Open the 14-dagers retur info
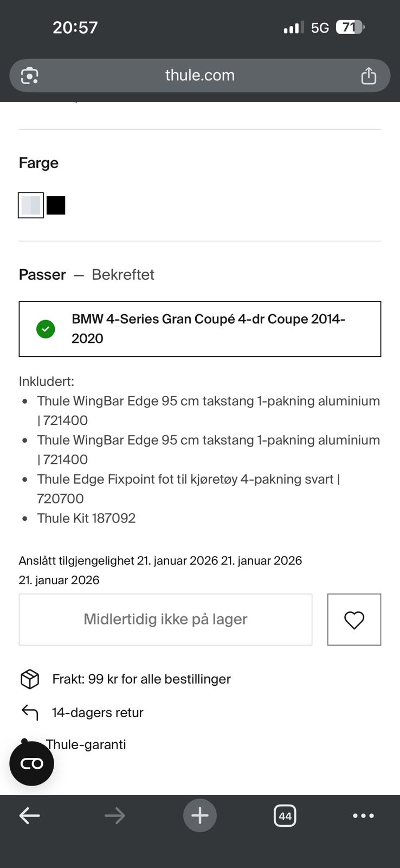This screenshot has height=868, width=400. tap(98, 712)
